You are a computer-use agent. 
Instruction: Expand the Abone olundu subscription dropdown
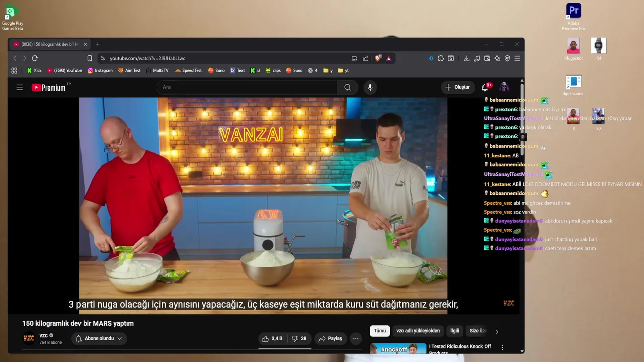coord(99,339)
